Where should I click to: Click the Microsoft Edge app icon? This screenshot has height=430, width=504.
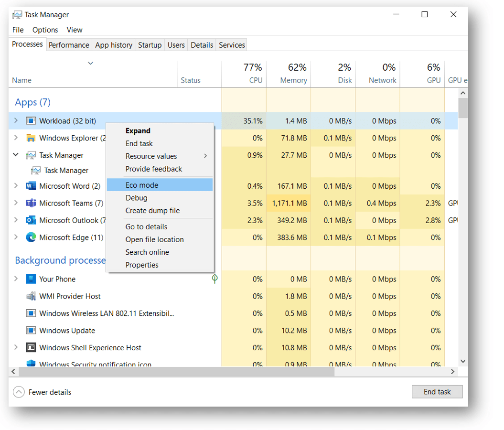(x=32, y=237)
